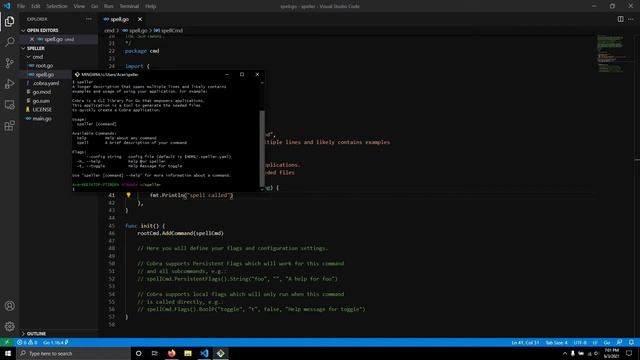The width and height of the screenshot is (640, 360).
Task: Open the Selection menu
Action: coord(57,6)
